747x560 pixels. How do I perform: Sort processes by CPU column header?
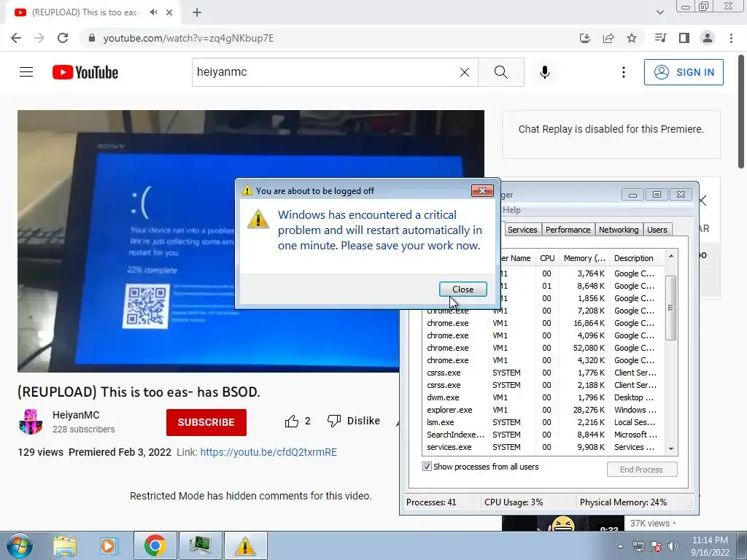(547, 258)
